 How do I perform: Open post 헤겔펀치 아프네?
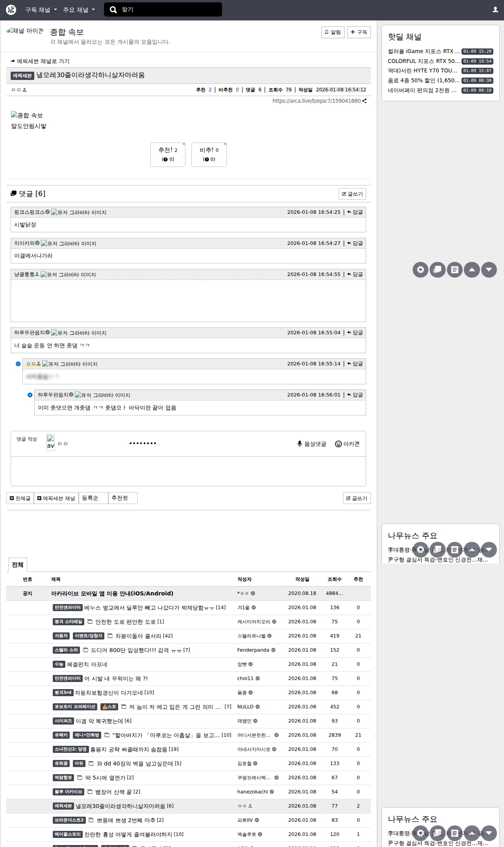[x=87, y=665]
